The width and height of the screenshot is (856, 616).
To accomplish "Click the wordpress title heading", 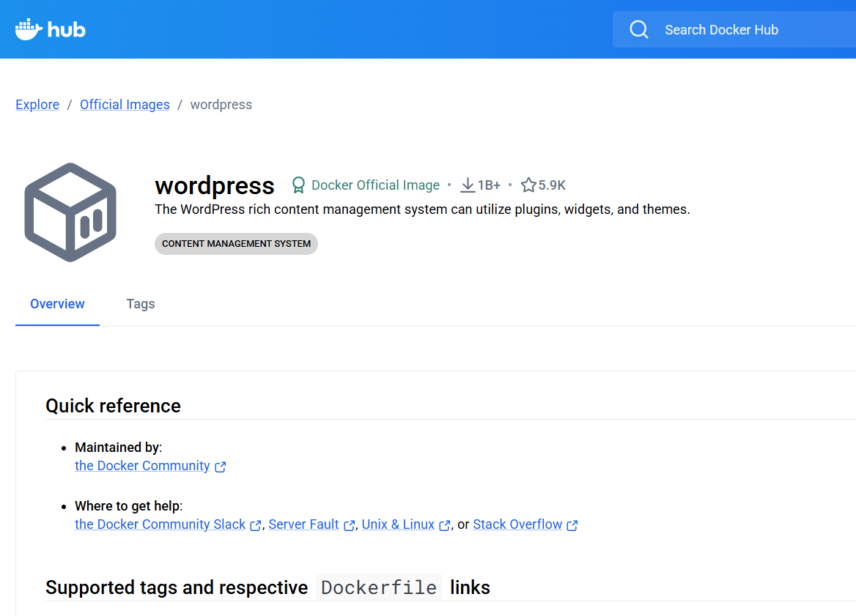I will click(215, 185).
